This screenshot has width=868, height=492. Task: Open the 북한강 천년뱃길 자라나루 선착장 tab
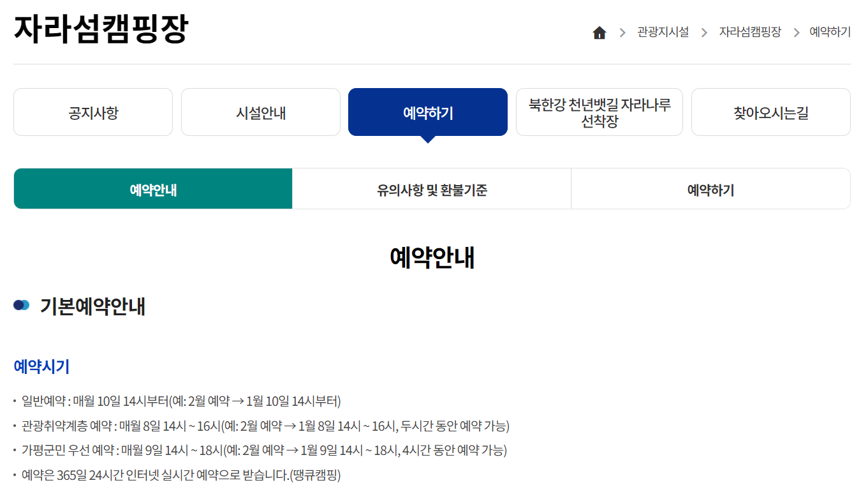pyautogui.click(x=600, y=112)
